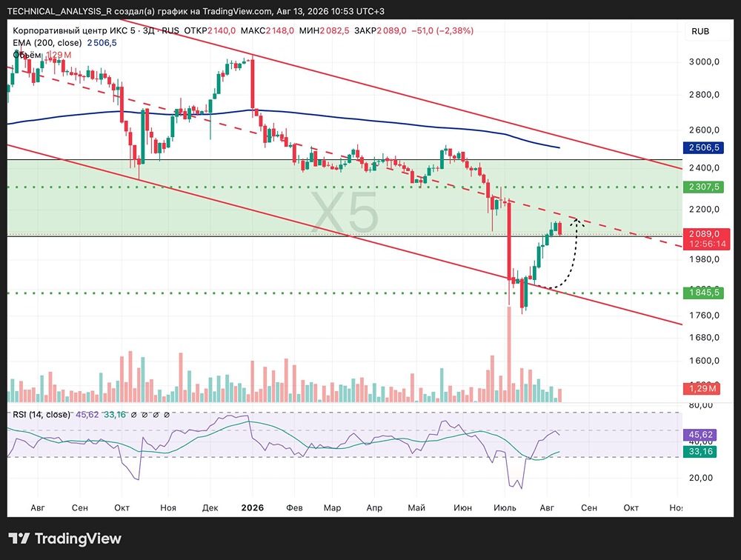Click the 1760,0 price scale label
Image resolution: width=741 pixels, height=560 pixels.
click(x=704, y=316)
